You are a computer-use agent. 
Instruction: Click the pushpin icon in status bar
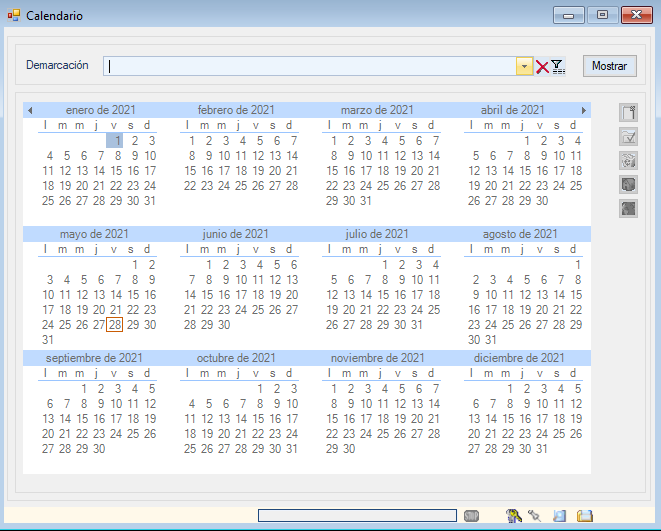(x=535, y=516)
